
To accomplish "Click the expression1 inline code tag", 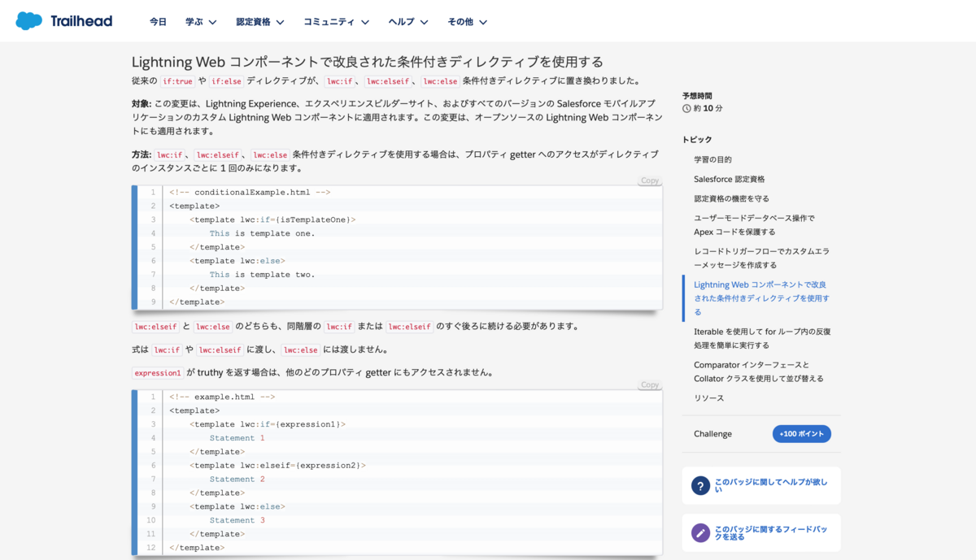I will (x=158, y=373).
